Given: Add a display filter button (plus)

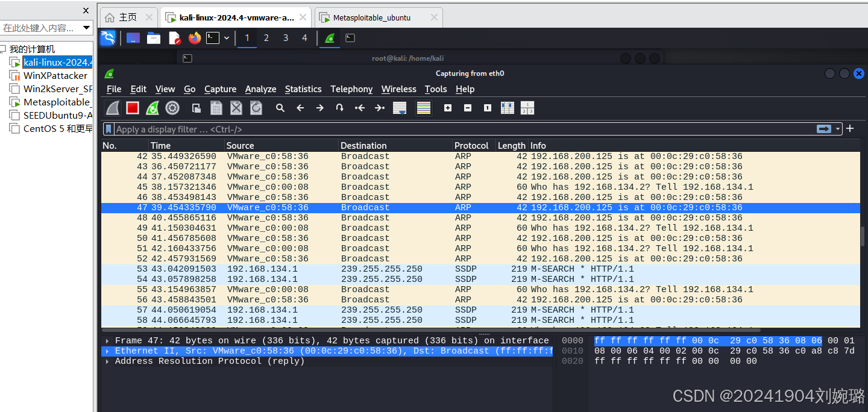Looking at the screenshot, I should tap(850, 128).
